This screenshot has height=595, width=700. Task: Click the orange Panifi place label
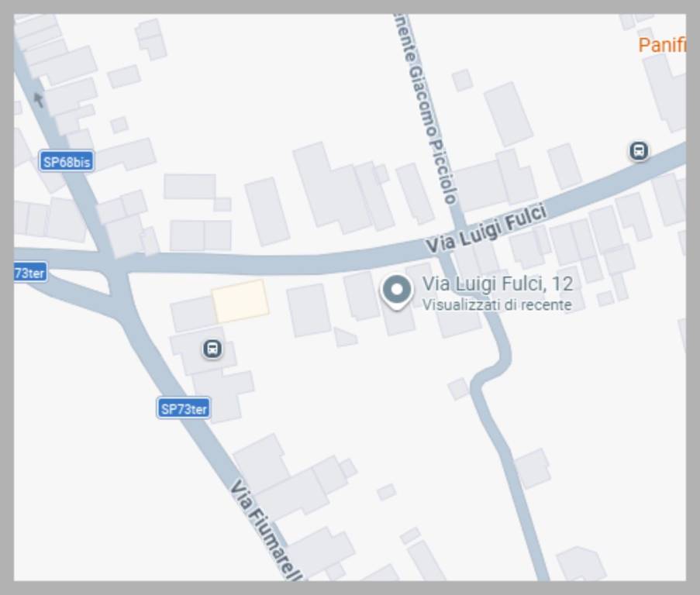coord(661,45)
